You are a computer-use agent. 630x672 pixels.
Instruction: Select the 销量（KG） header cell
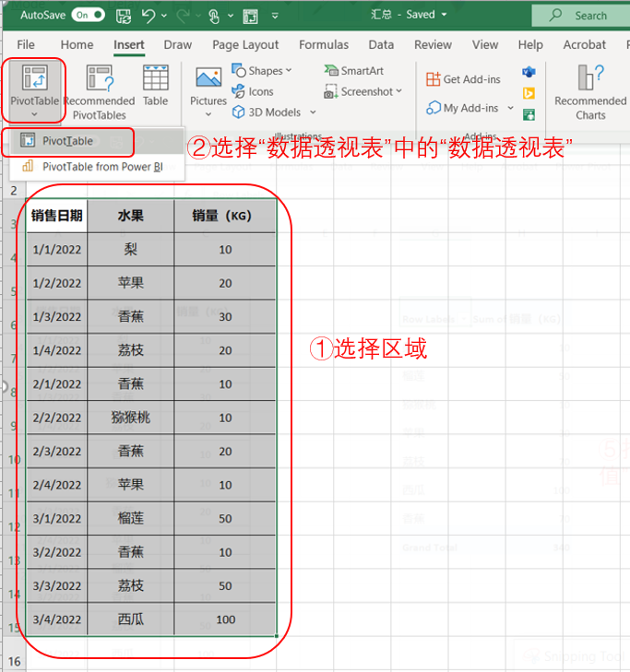225,216
